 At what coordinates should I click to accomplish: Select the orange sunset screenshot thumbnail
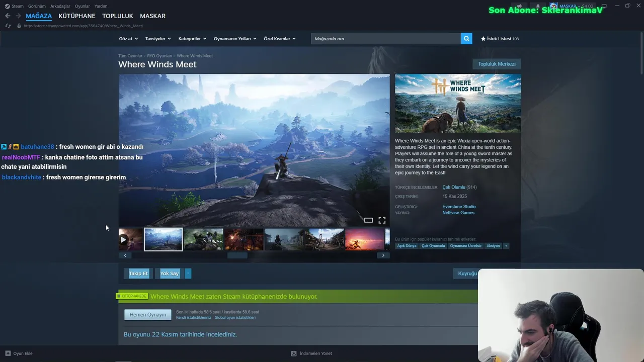(365, 239)
